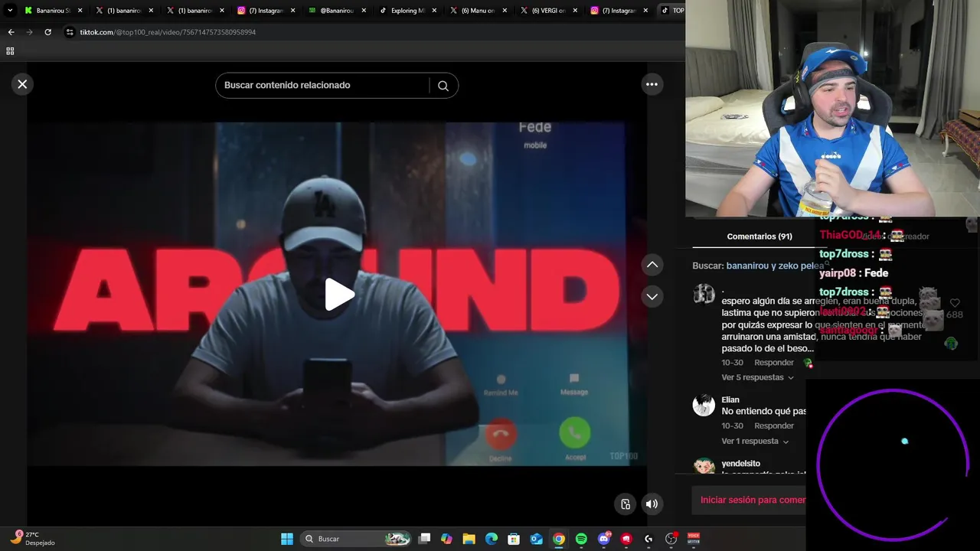Switch to the '(6) Manu on' X tab

(477, 11)
